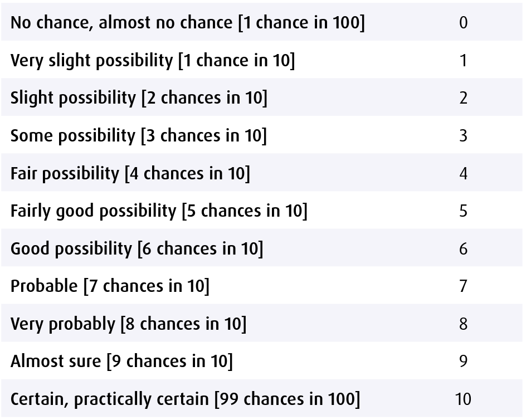Select the score 0 in first row
526x420 pixels.
tap(463, 23)
